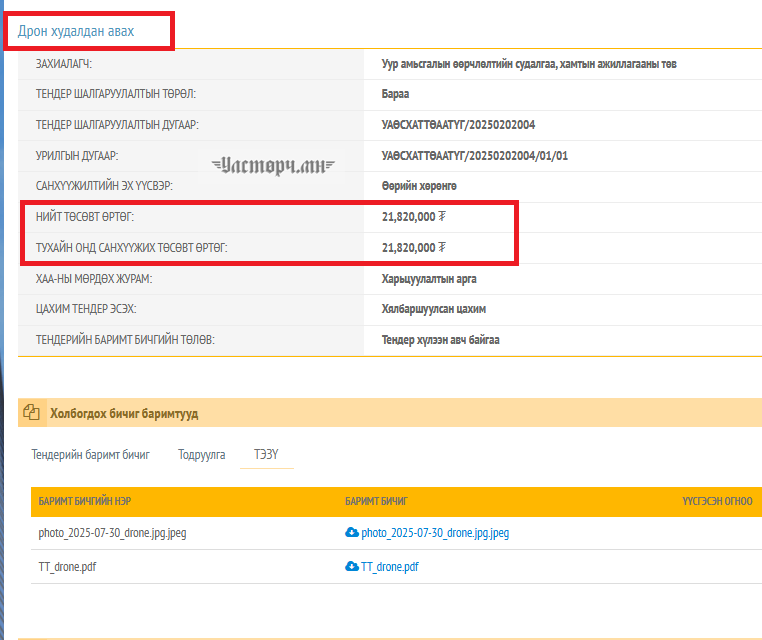
Task: Switch to the Тодруулга tab
Action: [201, 454]
